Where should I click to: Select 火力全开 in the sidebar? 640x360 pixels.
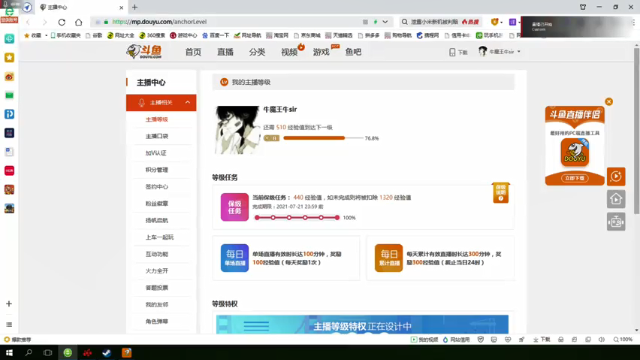pyautogui.click(x=157, y=271)
